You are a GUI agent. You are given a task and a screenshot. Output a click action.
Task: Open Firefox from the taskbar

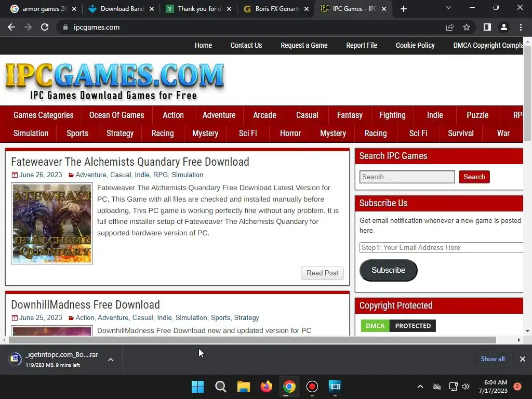267,387
